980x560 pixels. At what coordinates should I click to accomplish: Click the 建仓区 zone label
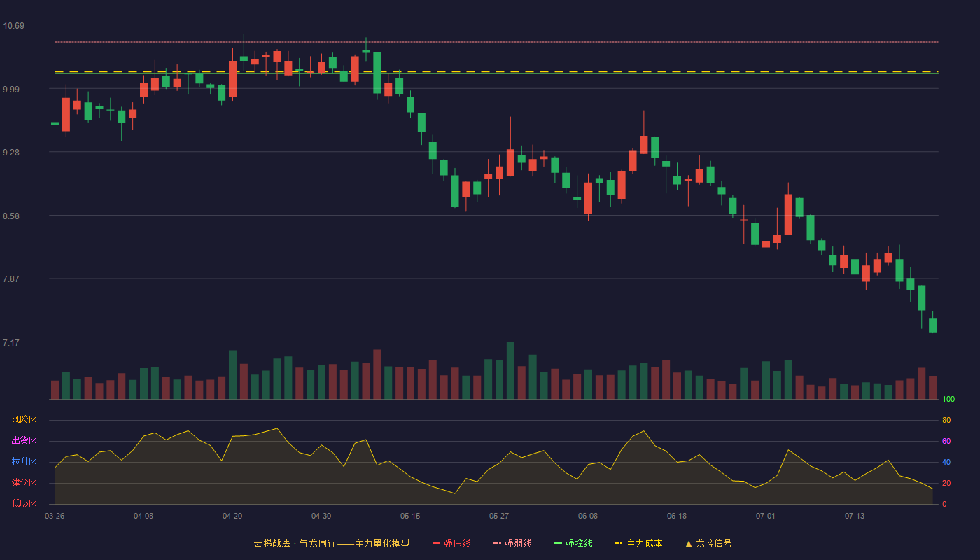[24, 483]
